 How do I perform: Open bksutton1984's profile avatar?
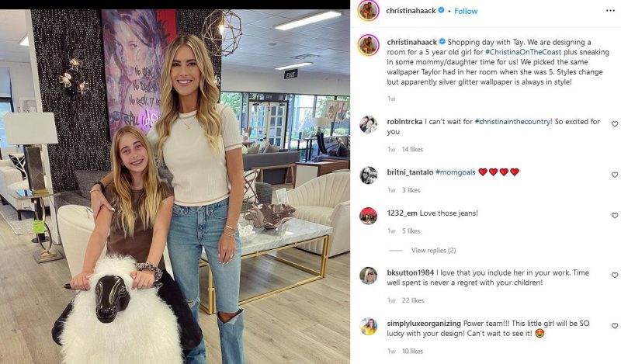click(x=368, y=276)
